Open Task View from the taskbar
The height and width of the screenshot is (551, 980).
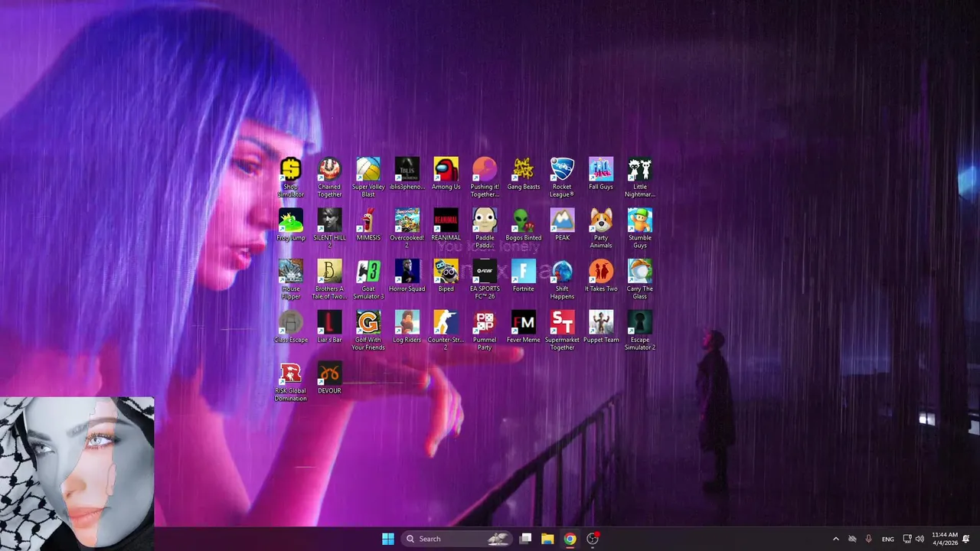pyautogui.click(x=525, y=539)
